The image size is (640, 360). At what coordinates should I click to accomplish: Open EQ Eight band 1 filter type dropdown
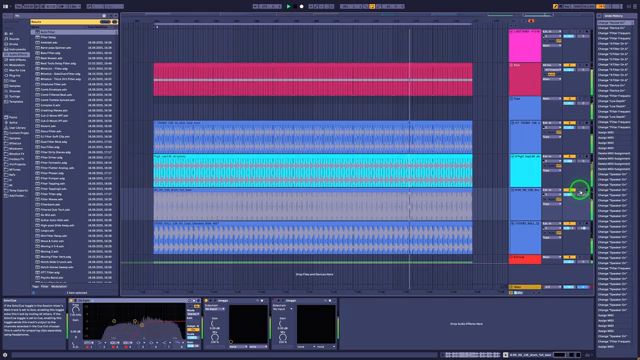click(88, 343)
